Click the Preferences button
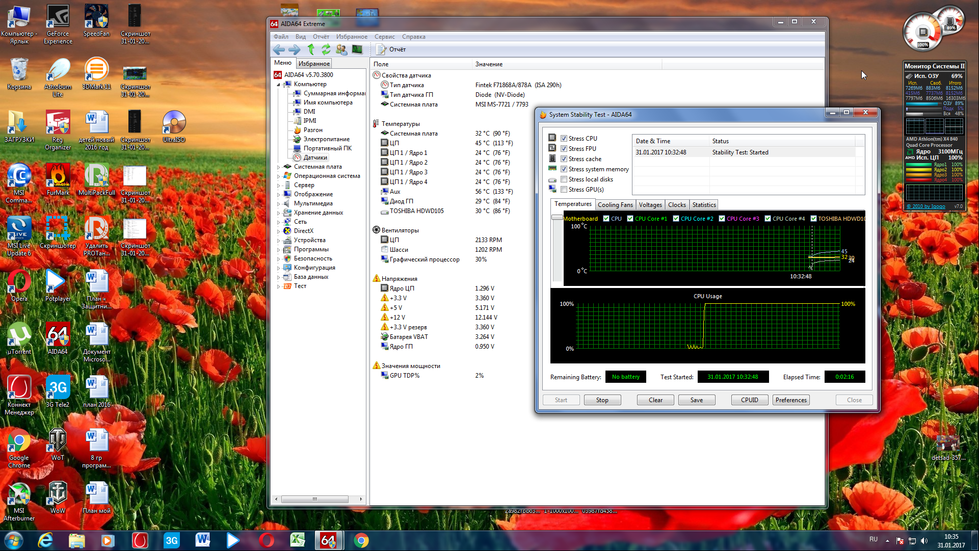This screenshot has width=979, height=551. coord(791,400)
